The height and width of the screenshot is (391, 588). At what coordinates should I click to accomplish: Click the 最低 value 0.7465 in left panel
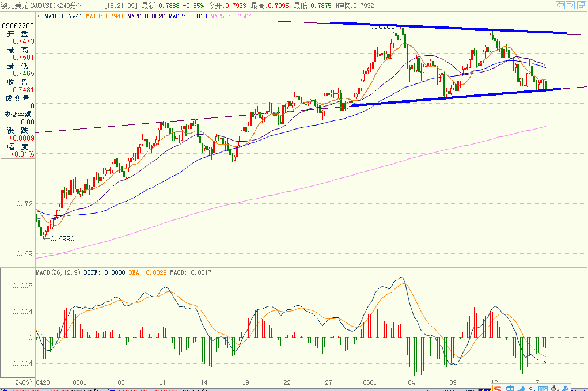pos(23,74)
